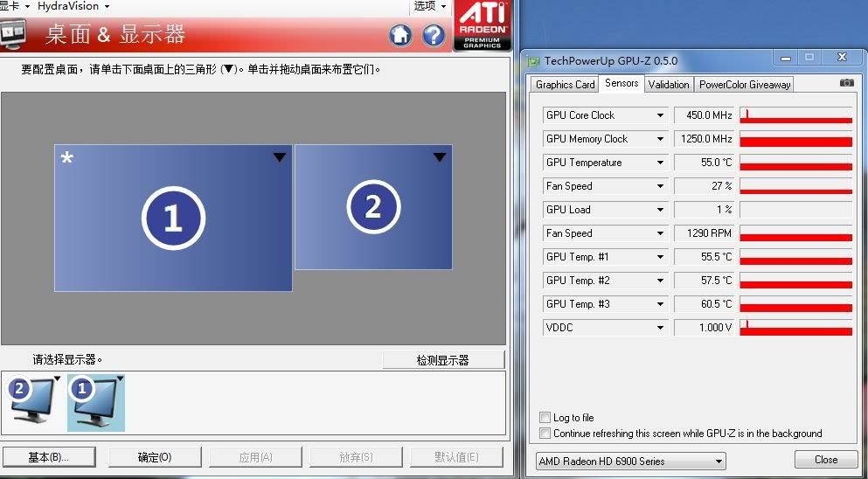Click the GPU-Z Close button
This screenshot has width=868, height=479.
coord(826,460)
